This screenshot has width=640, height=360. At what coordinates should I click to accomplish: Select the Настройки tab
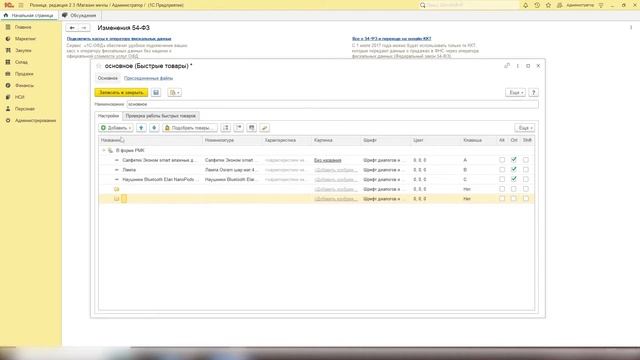109,116
